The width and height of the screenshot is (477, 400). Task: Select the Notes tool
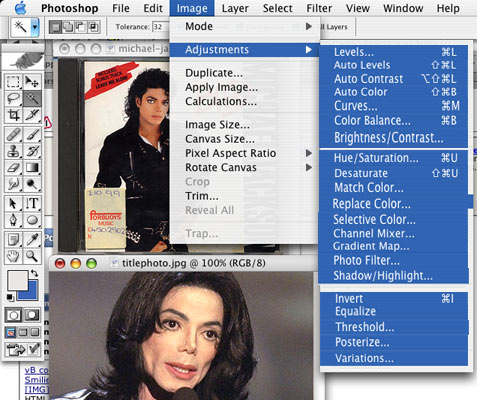tap(13, 239)
